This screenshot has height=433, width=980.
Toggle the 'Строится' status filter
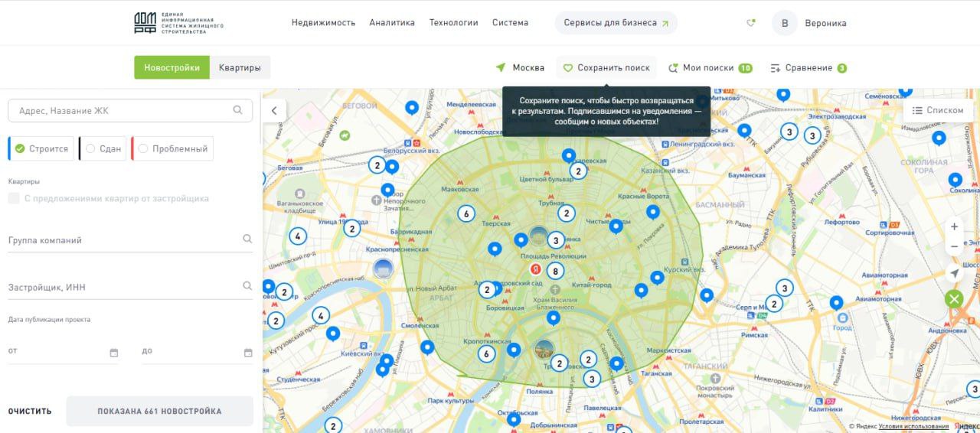point(41,148)
